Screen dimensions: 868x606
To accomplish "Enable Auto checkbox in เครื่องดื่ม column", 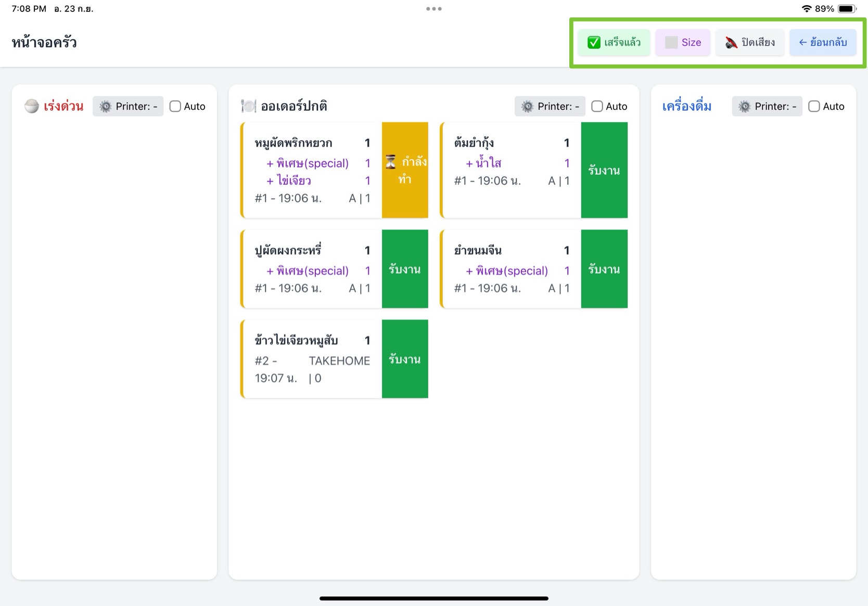I will coord(814,107).
